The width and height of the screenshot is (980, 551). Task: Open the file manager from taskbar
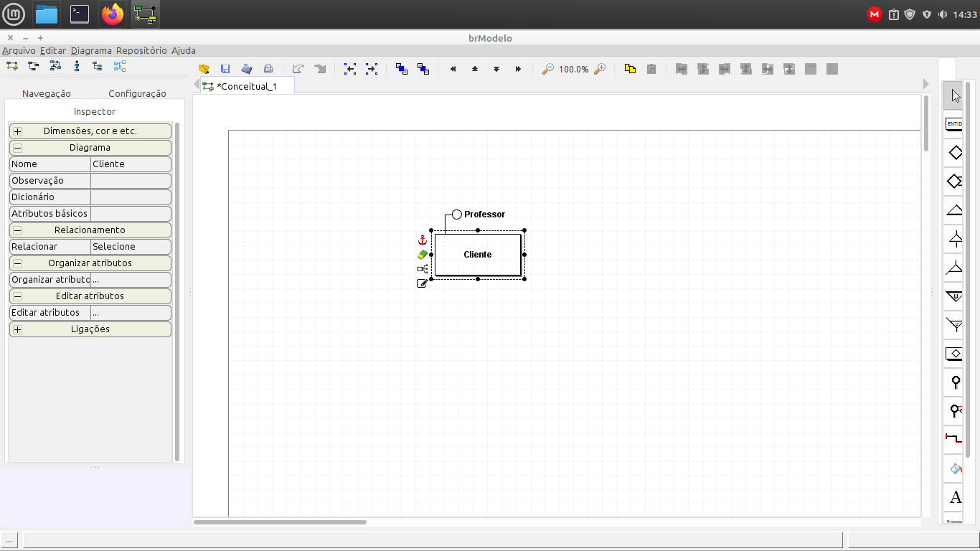click(x=47, y=14)
